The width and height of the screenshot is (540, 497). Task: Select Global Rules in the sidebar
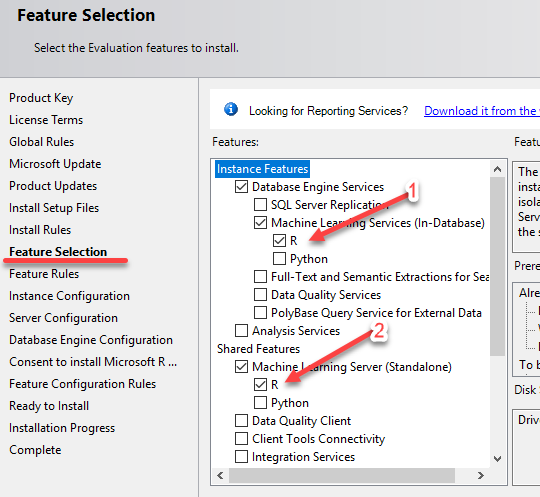click(x=42, y=142)
